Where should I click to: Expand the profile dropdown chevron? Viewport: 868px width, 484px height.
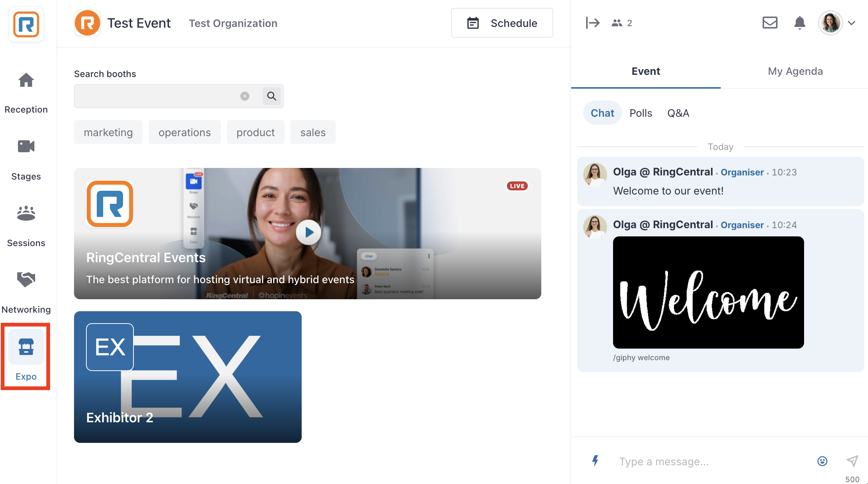[x=852, y=23]
